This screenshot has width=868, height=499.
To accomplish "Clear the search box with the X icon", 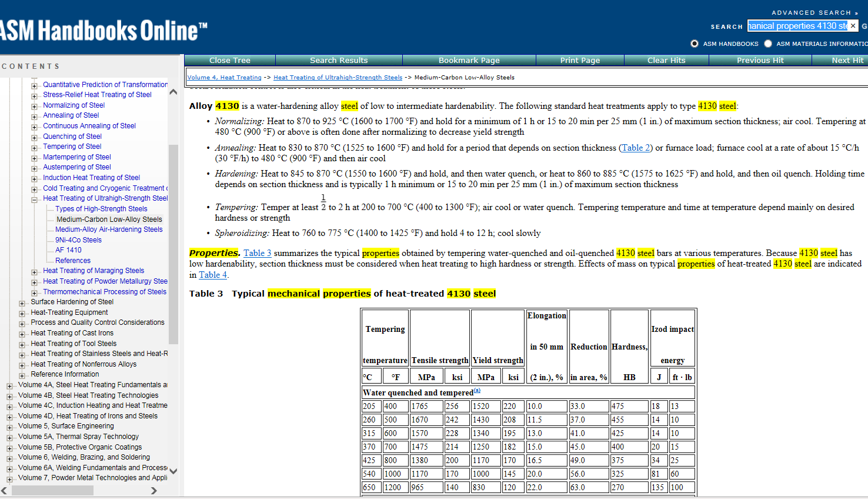I will 853,26.
